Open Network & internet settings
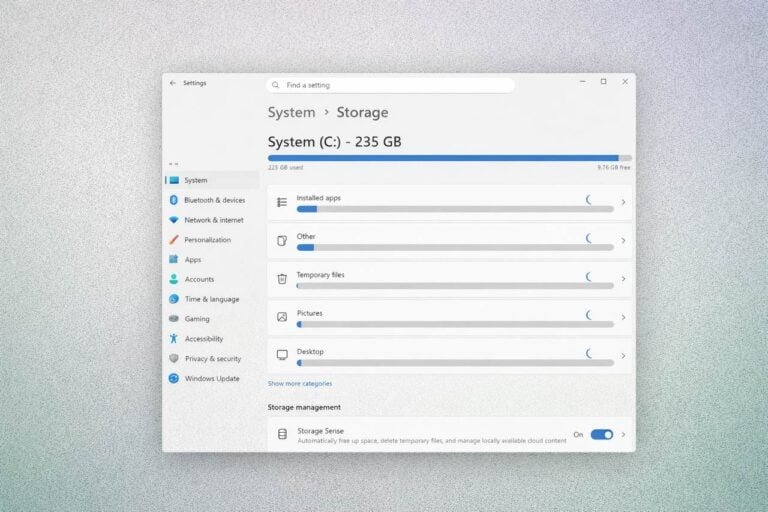Image resolution: width=768 pixels, height=512 pixels. [x=213, y=220]
